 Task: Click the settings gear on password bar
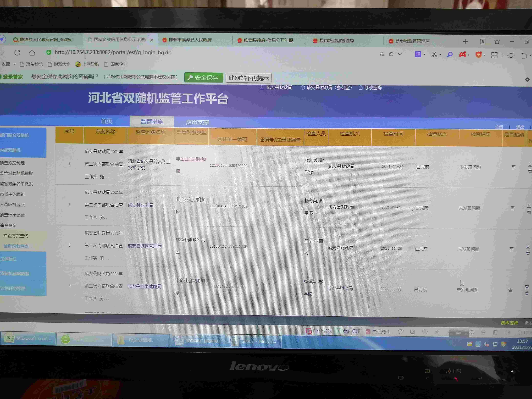coord(527,79)
